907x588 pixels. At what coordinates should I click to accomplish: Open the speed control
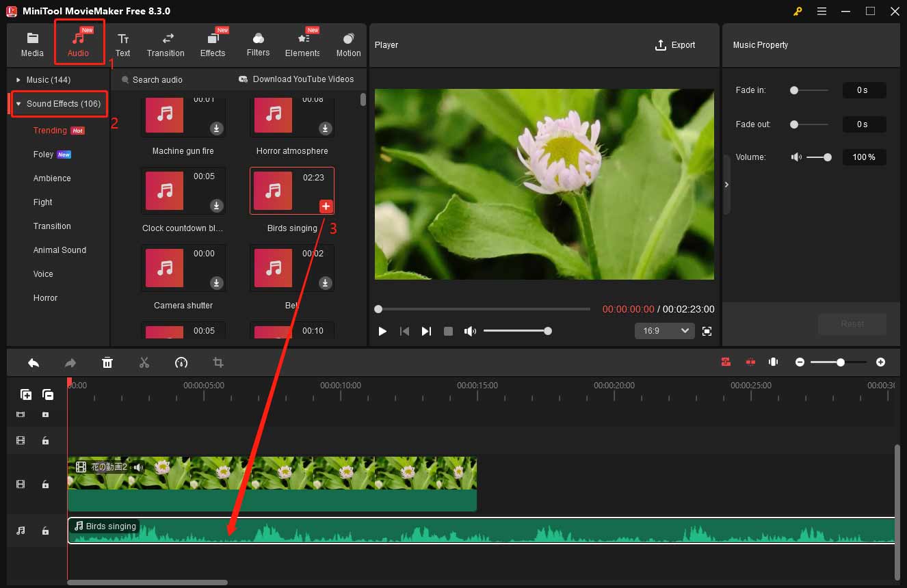181,362
